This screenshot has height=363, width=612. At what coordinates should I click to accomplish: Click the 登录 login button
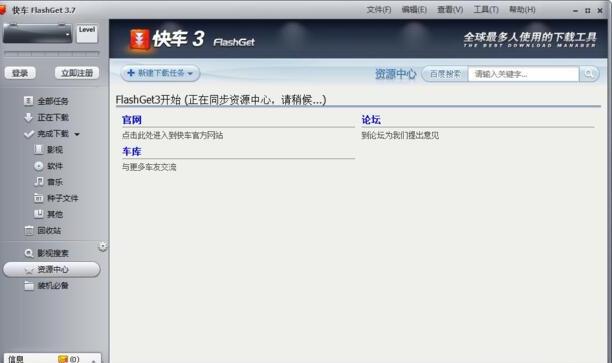(20, 73)
